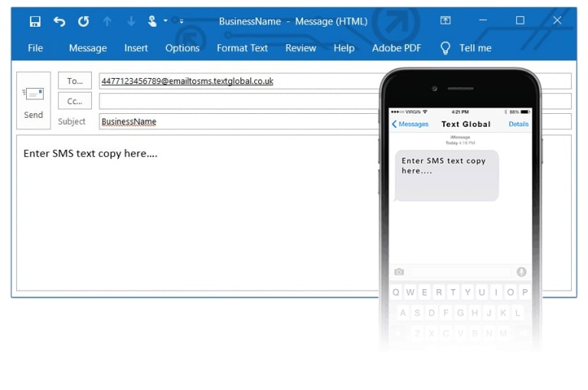Switch to the Insert tab

coord(136,48)
